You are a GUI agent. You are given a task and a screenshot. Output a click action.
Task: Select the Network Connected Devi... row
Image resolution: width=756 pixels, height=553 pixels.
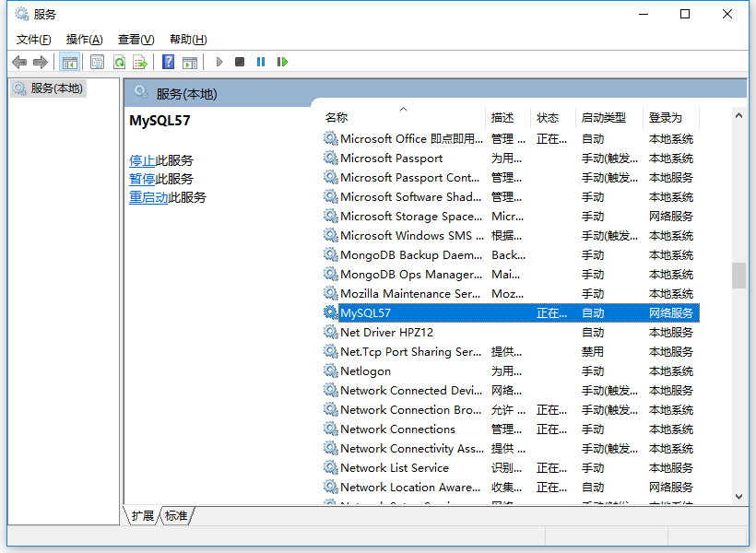tap(510, 390)
